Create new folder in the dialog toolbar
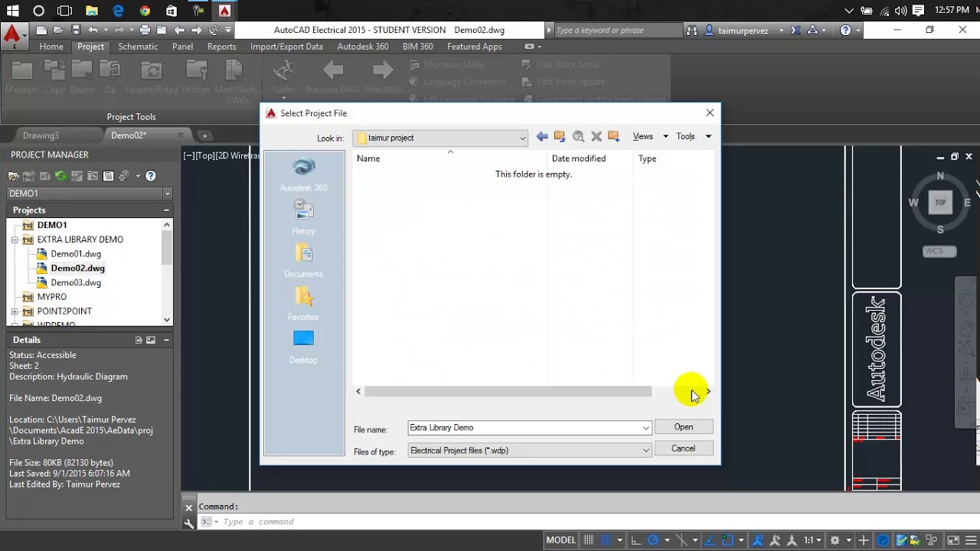This screenshot has width=980, height=551. 613,136
